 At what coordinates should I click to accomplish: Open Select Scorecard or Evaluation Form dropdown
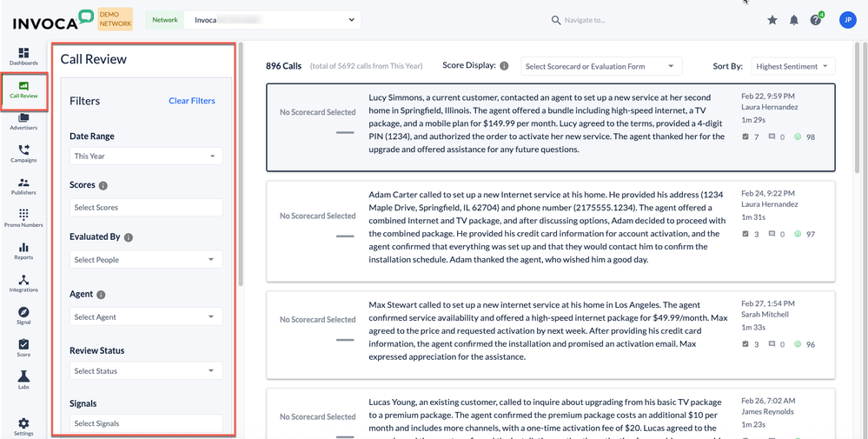[600, 66]
